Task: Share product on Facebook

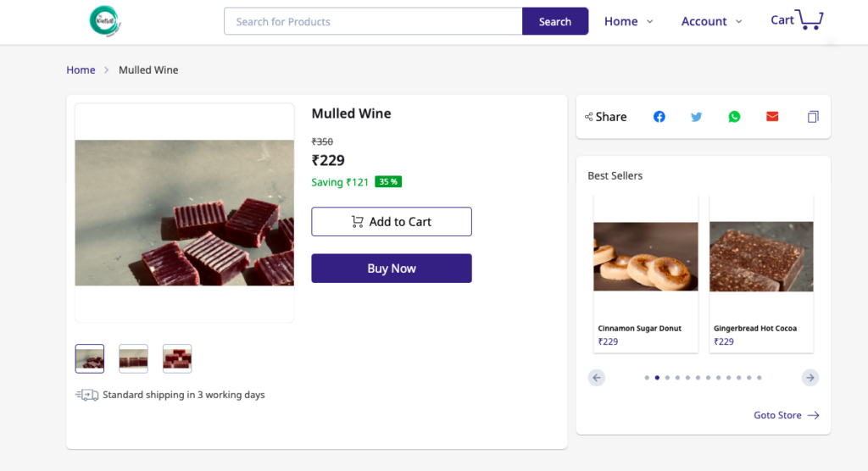Action: coord(659,117)
